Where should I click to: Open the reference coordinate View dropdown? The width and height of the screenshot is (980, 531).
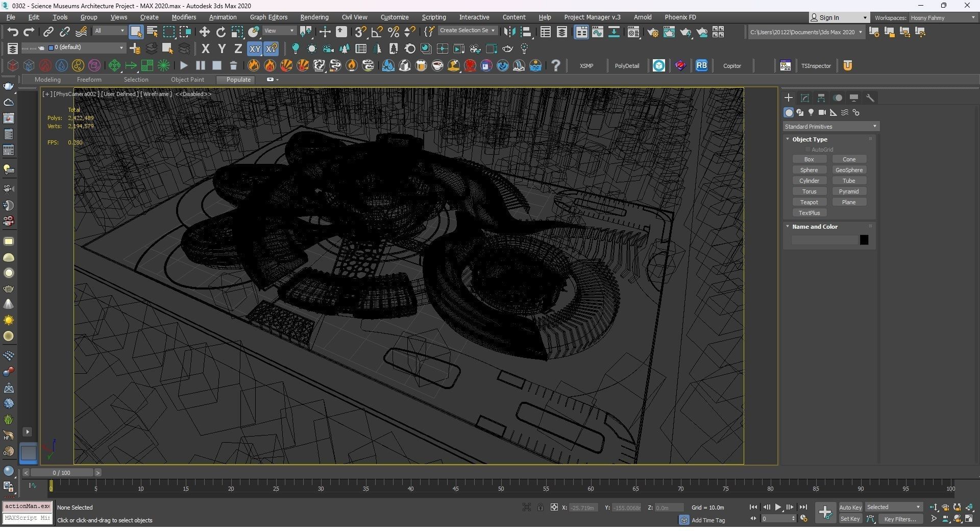[x=279, y=31]
